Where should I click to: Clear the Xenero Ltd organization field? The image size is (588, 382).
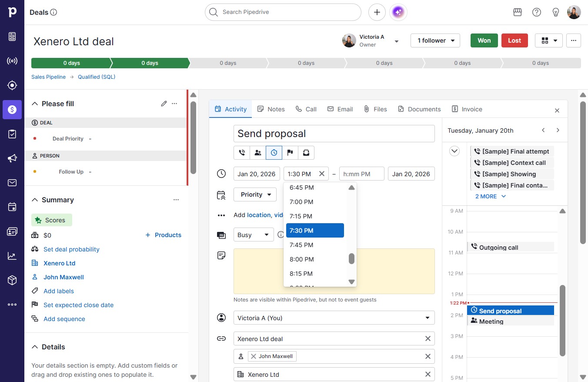(428, 374)
